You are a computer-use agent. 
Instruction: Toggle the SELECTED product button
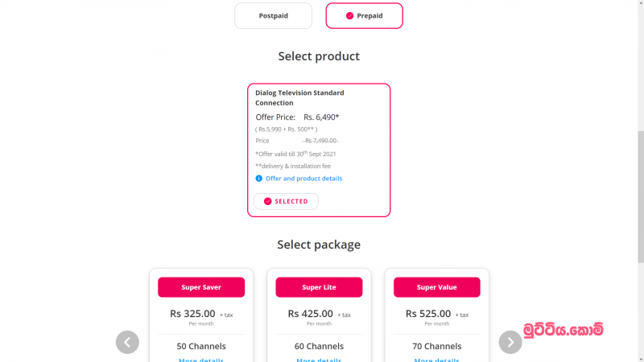coord(286,201)
